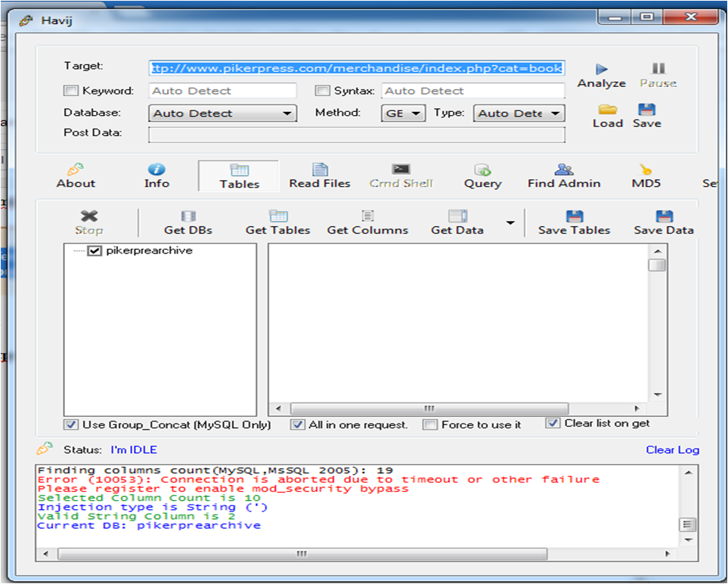Click the log pane horizontal scrollbar thumb
728x584 pixels.
point(302,554)
